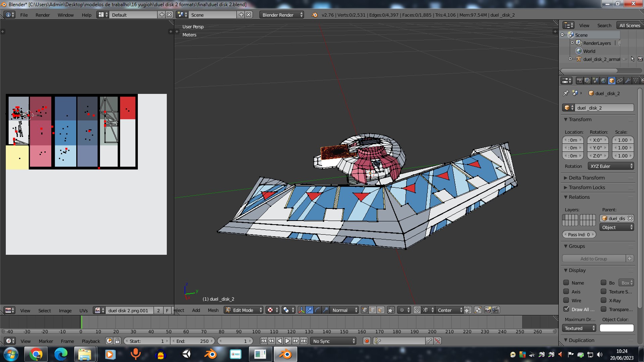Open the Render tab in Properties
This screenshot has height=362, width=644.
pyautogui.click(x=579, y=80)
